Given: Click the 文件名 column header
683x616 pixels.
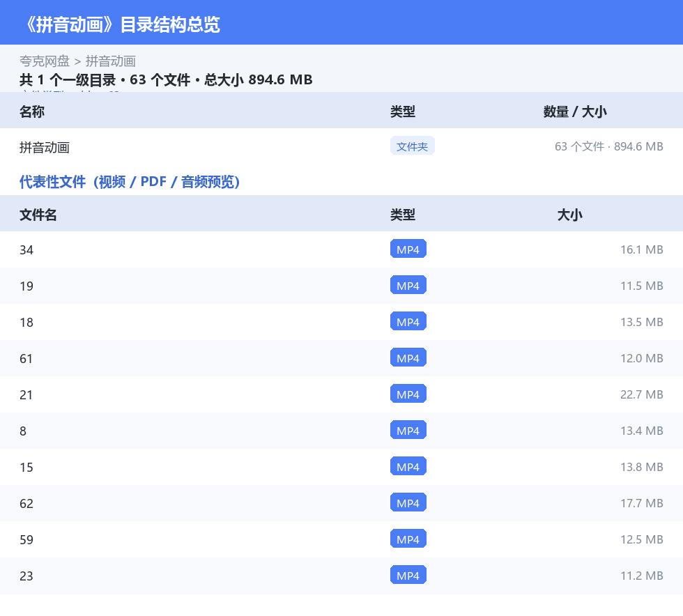Looking at the screenshot, I should (x=38, y=215).
